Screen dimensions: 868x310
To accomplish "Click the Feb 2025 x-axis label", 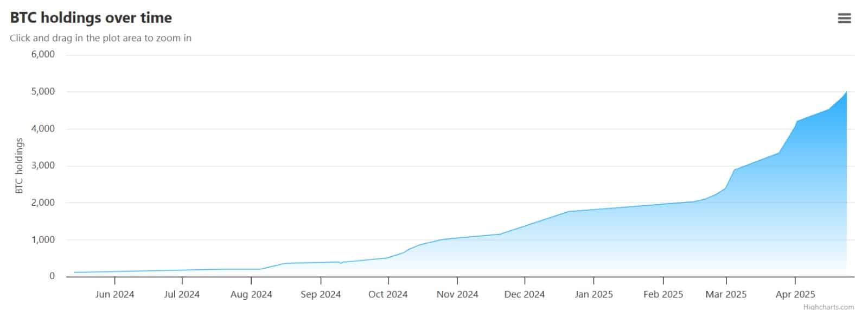I will coord(663,294).
